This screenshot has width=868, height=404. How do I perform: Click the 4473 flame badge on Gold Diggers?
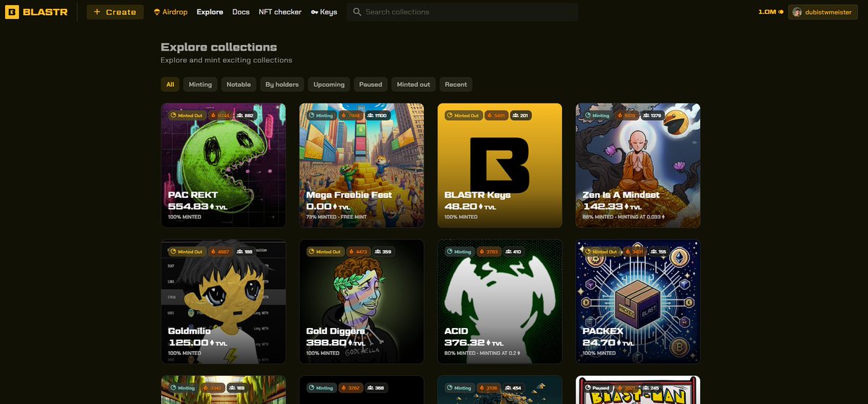tap(359, 252)
